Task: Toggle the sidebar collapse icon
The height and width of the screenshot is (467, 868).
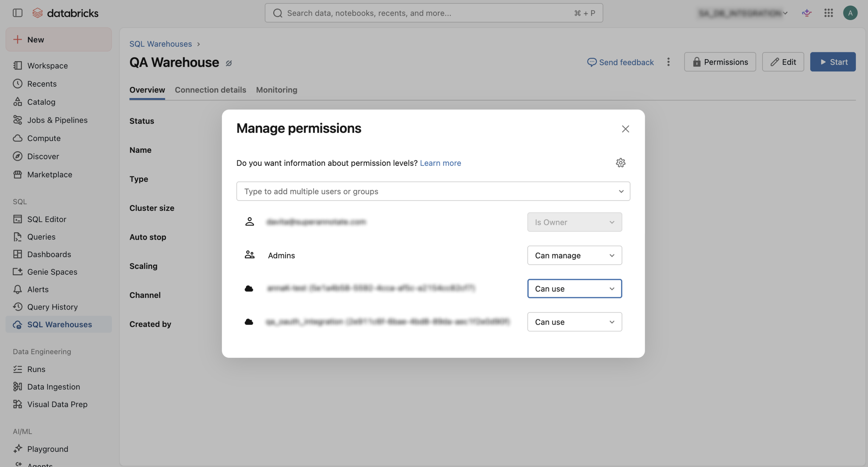Action: tap(18, 13)
